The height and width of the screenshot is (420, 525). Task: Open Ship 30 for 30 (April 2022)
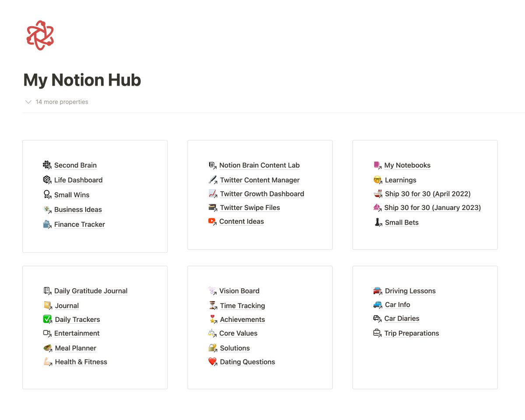428,194
